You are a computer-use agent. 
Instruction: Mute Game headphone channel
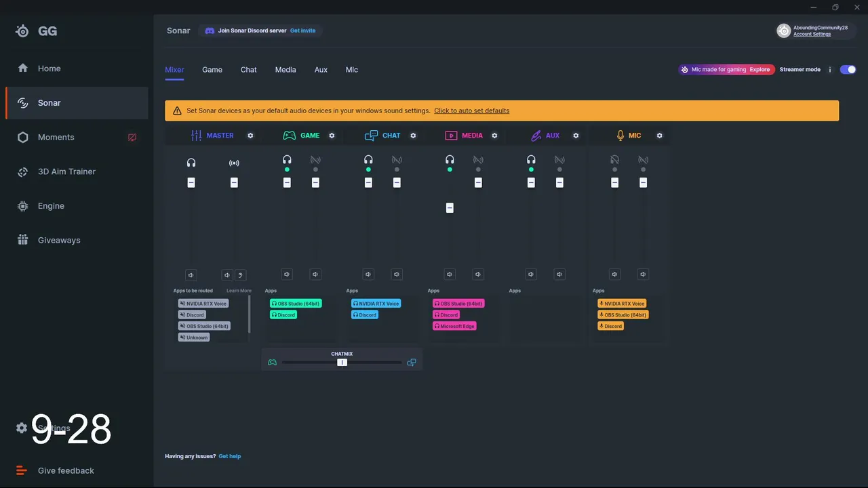click(x=287, y=274)
